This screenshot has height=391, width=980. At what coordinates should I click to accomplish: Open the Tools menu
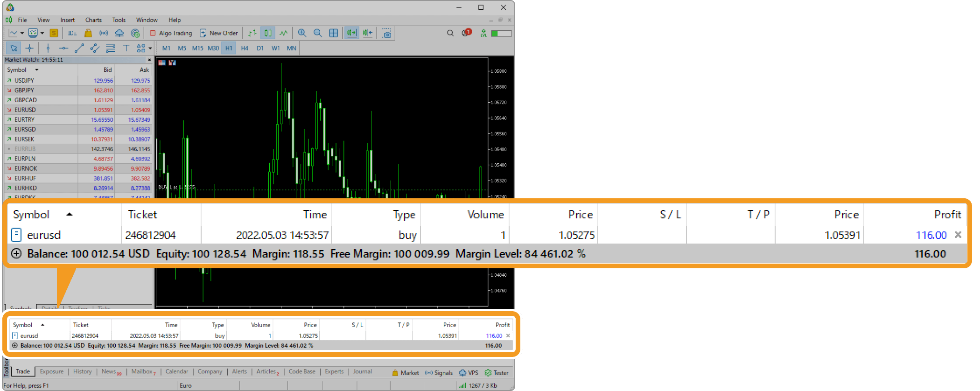pos(119,20)
